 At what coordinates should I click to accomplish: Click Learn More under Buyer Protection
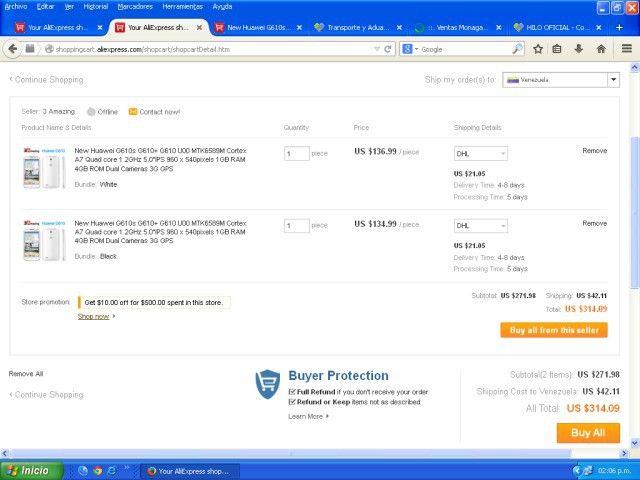point(308,416)
